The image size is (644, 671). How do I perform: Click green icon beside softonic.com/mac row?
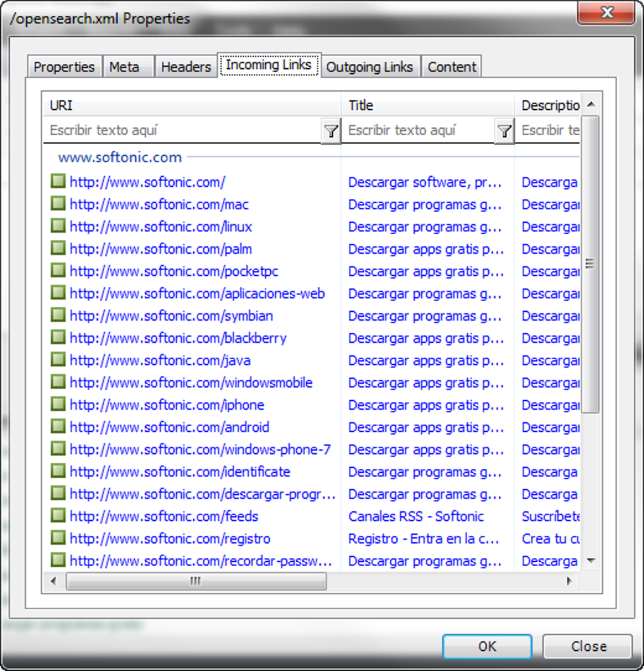[57, 204]
